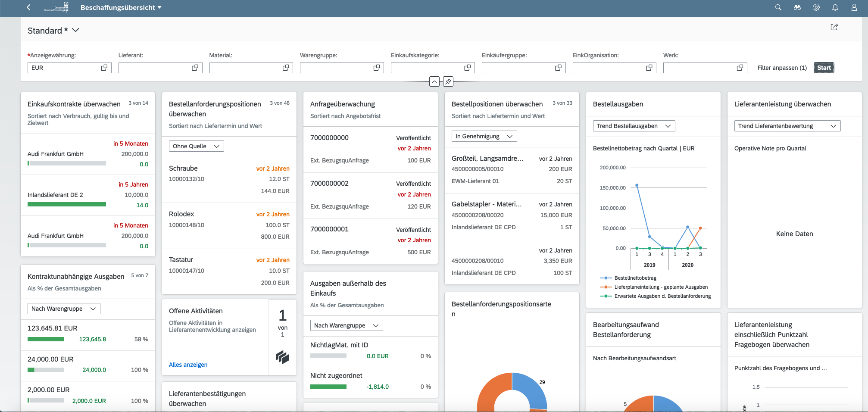Click the share export icon

834,27
